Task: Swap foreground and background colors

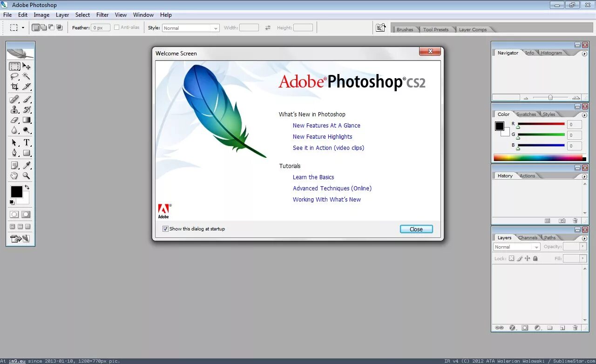Action: point(27,187)
